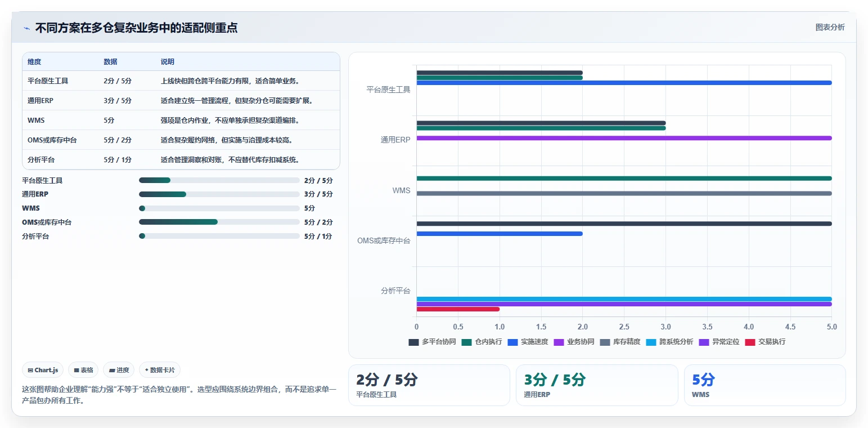Click the 图表分析 label at top right
Image resolution: width=868 pixels, height=428 pixels.
[830, 27]
